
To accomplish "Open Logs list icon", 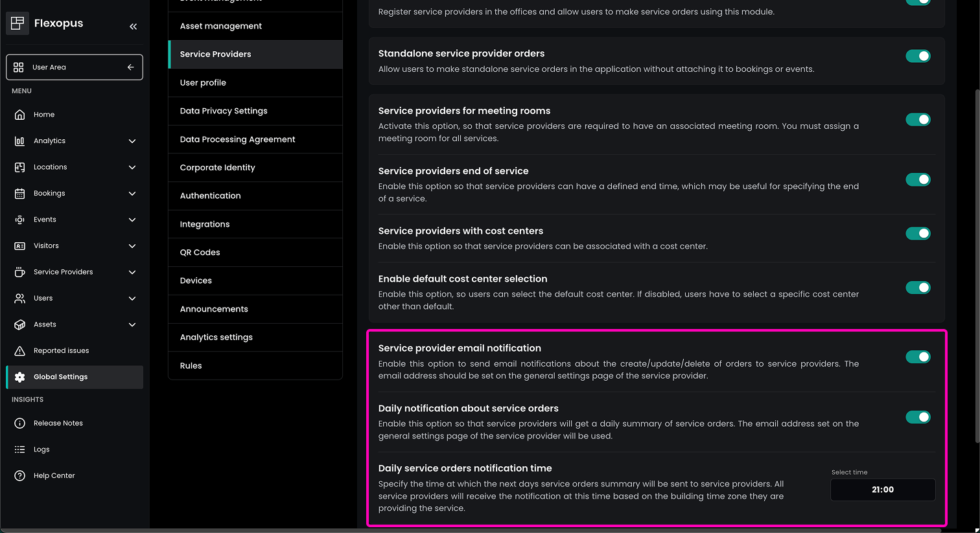I will (19, 449).
